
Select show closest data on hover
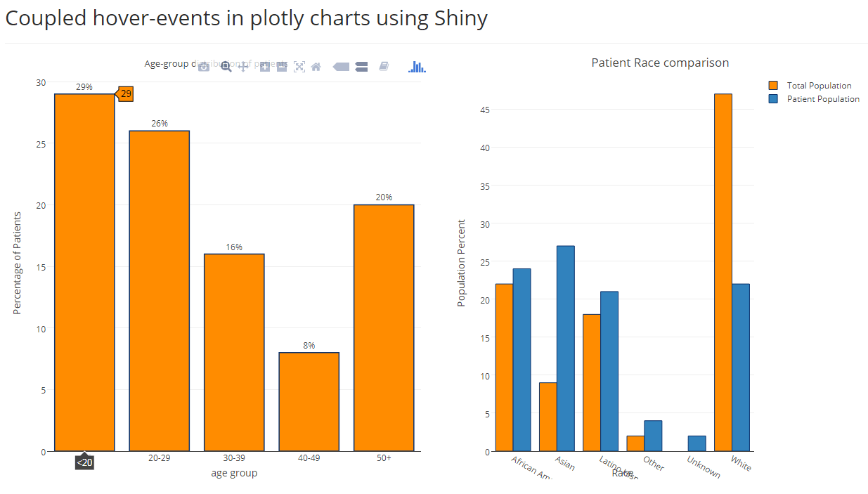click(x=341, y=66)
